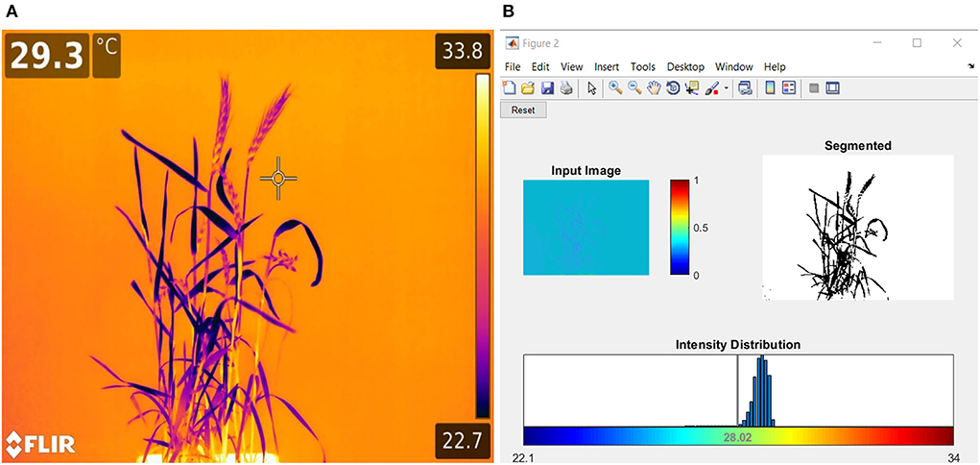Select the Zoom Out magnifier tool
This screenshot has height=465, width=980.
tap(633, 88)
